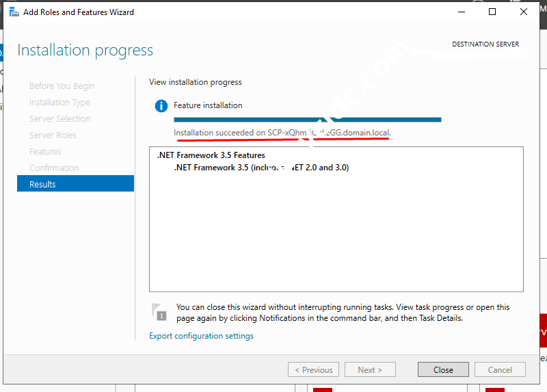This screenshot has width=547, height=392.
Task: Click the Close button in the wizard
Action: pos(443,369)
